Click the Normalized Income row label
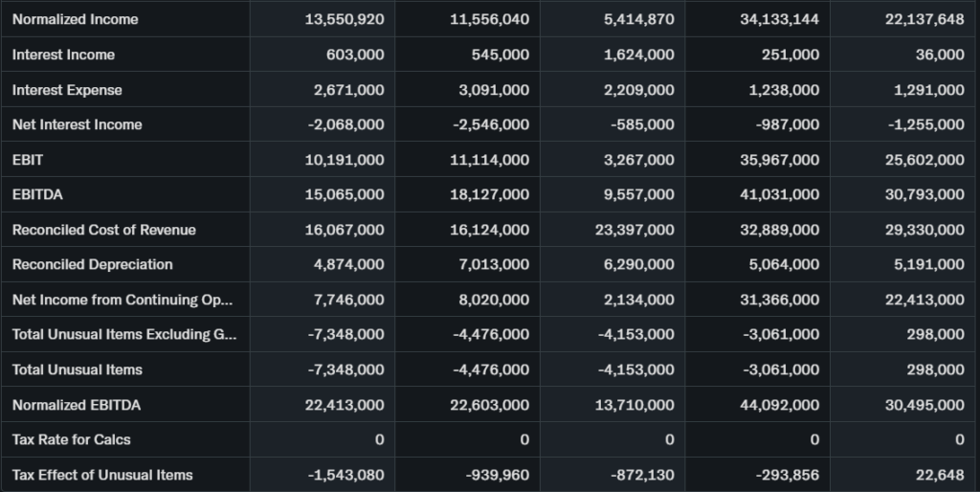 (75, 19)
